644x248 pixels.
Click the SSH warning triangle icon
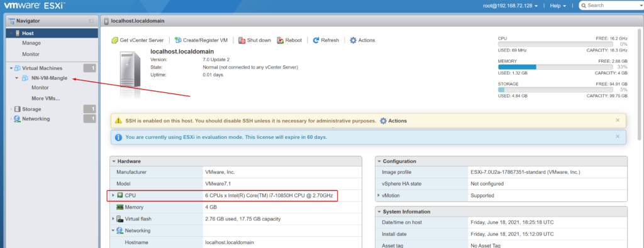click(x=118, y=121)
